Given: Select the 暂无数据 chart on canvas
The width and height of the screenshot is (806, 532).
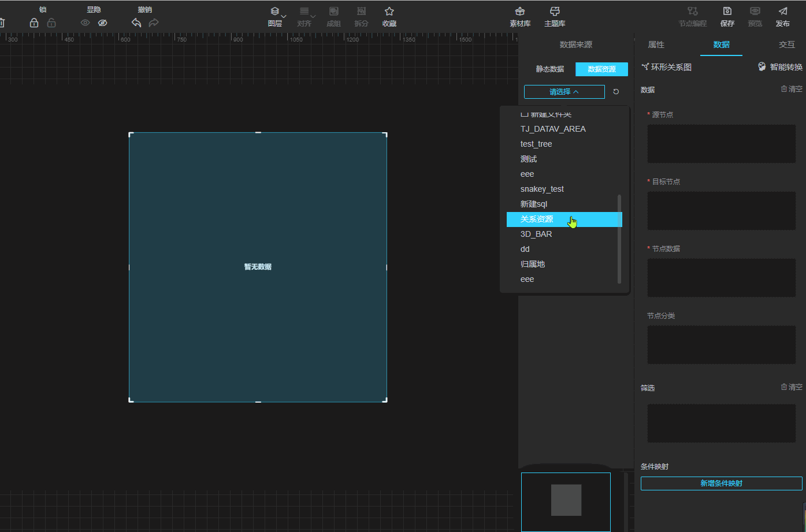Looking at the screenshot, I should point(258,267).
